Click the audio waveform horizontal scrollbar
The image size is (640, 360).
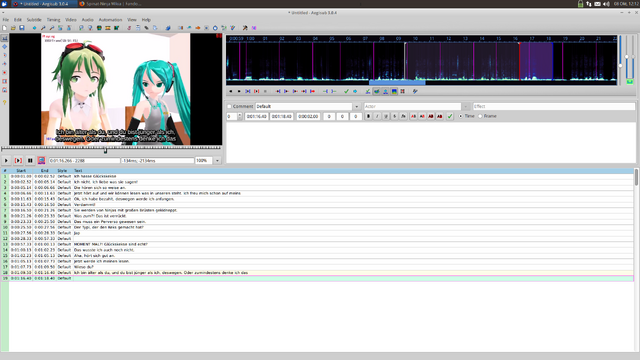point(397,83)
